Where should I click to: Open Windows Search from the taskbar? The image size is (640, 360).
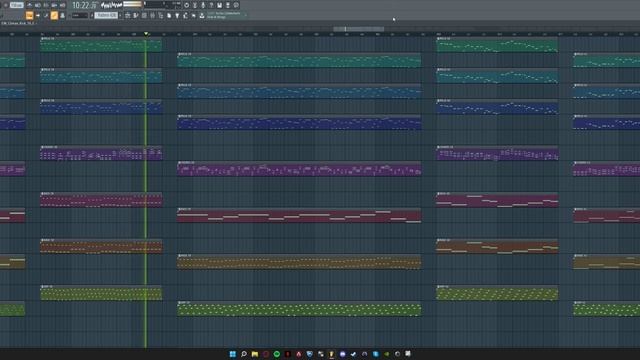tap(244, 354)
